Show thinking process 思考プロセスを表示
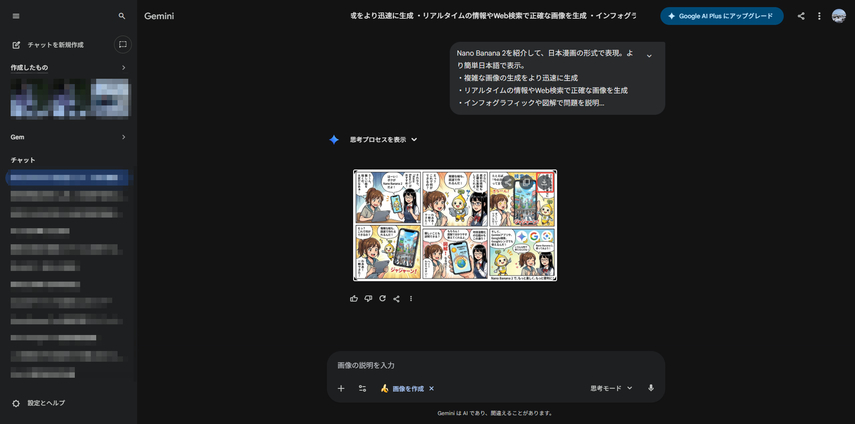 click(x=383, y=140)
